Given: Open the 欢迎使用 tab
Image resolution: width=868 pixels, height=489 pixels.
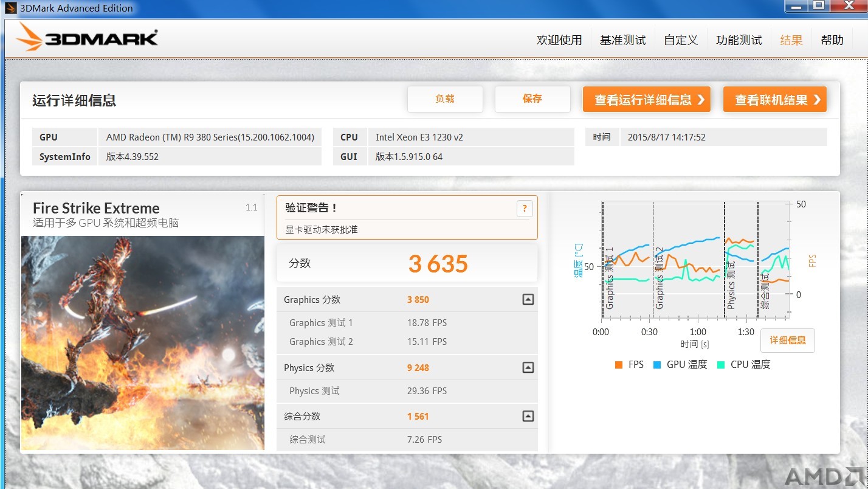Looking at the screenshot, I should tap(559, 40).
